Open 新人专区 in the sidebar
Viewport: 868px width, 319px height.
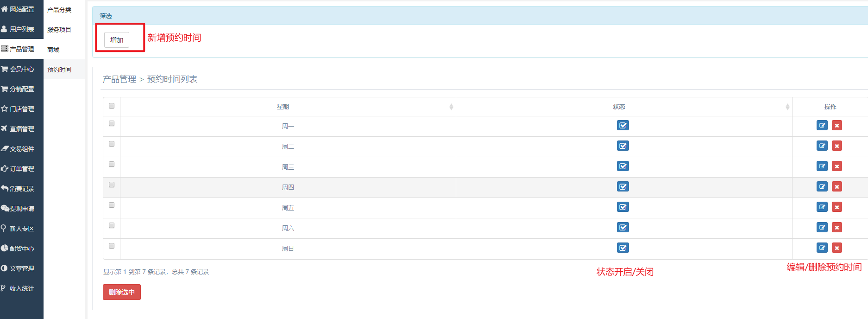coord(22,229)
